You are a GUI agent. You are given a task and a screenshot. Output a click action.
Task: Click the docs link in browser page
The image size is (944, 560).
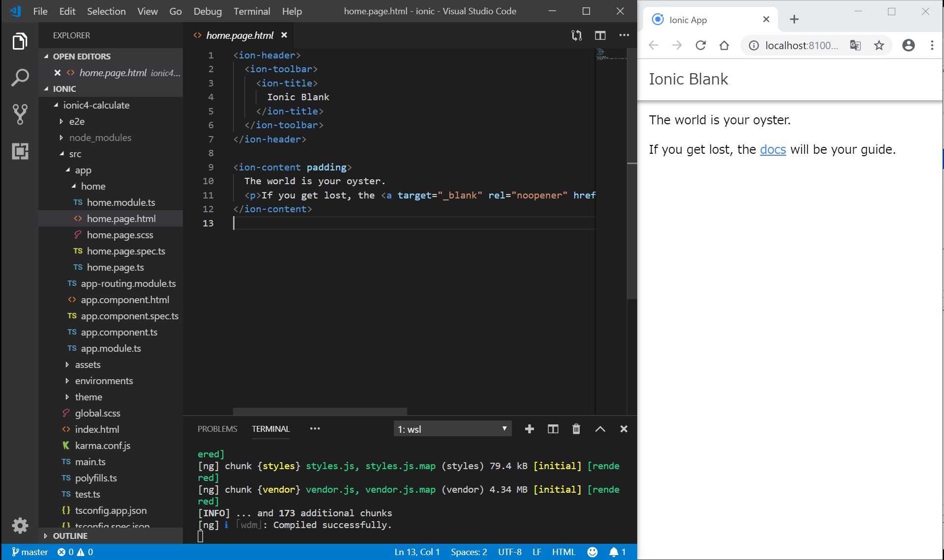click(x=772, y=150)
